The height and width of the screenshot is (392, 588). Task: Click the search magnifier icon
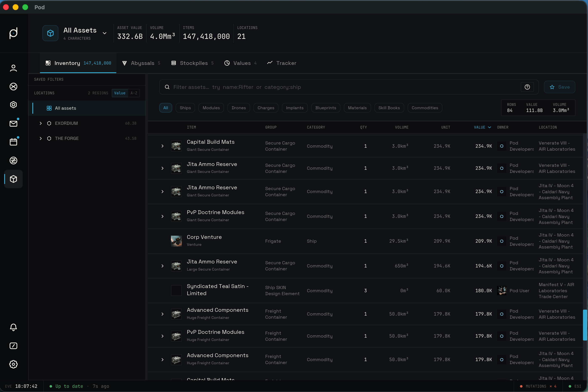(x=167, y=87)
